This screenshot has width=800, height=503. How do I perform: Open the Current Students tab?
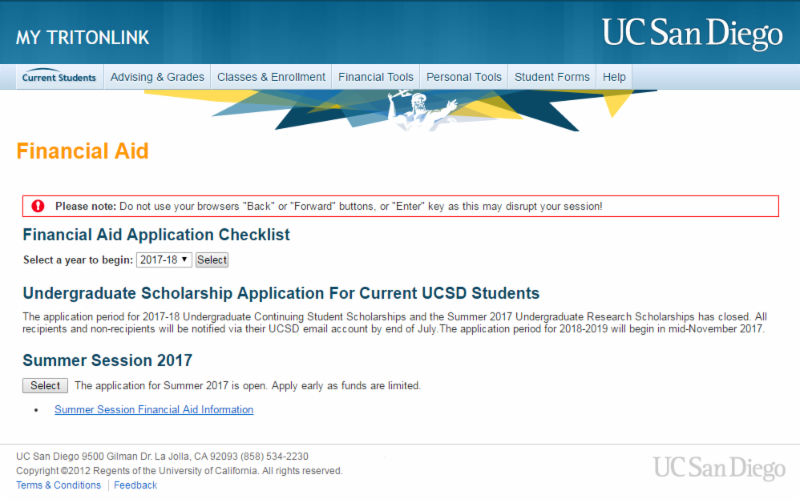tap(59, 77)
